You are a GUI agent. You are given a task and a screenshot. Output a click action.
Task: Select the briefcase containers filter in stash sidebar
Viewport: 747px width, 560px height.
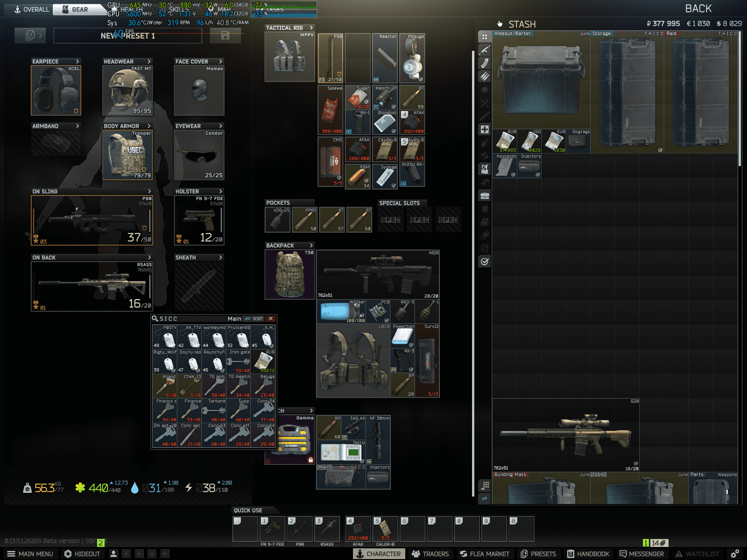(485, 196)
